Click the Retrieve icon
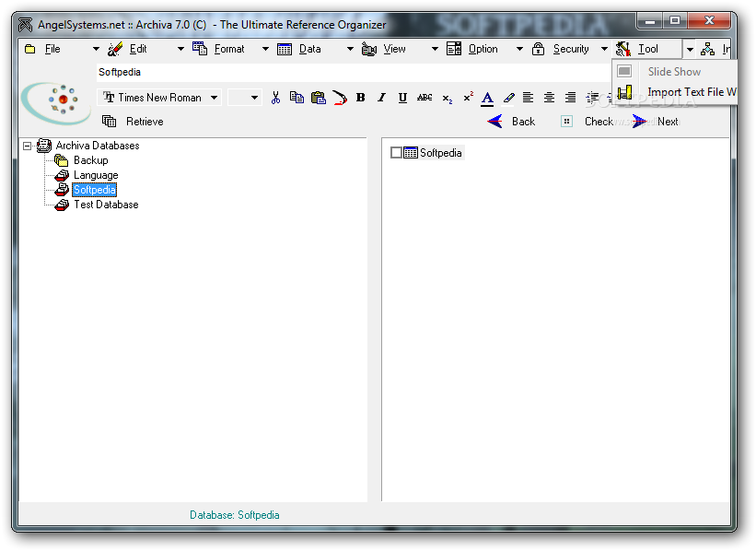The image size is (756, 551). [x=109, y=122]
